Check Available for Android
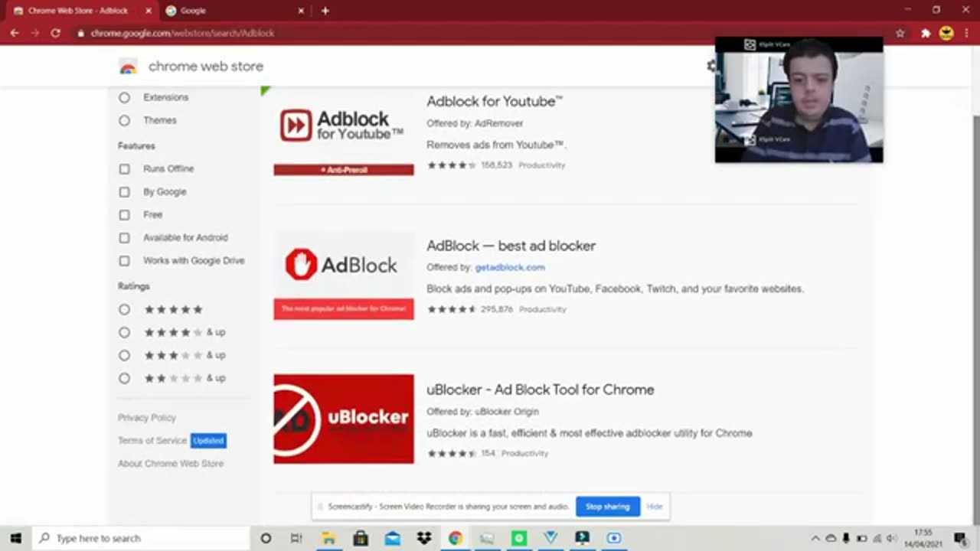 124,237
